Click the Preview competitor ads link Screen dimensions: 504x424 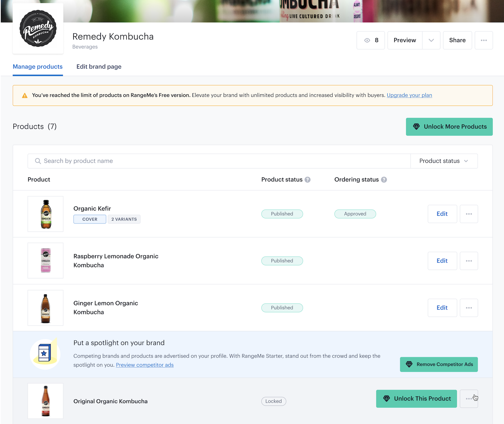145,365
